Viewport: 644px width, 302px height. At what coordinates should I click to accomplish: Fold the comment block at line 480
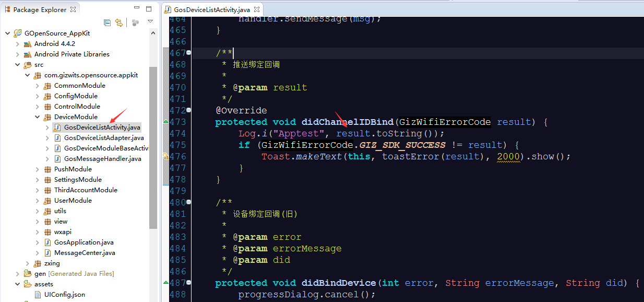(188, 202)
